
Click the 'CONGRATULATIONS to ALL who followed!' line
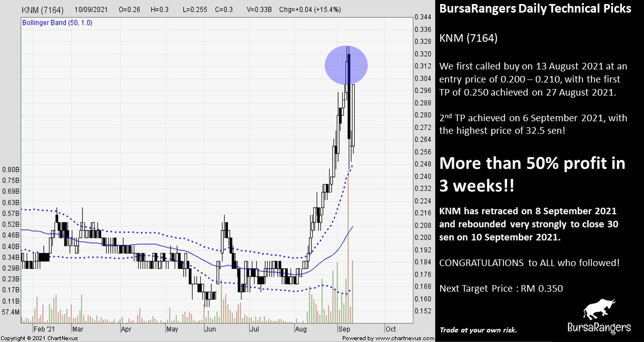pos(530,263)
